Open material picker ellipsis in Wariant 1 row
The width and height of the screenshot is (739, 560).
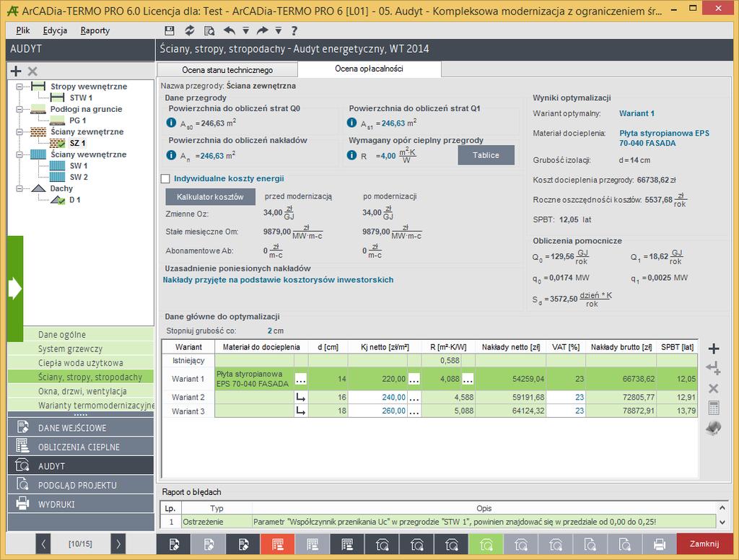point(301,379)
